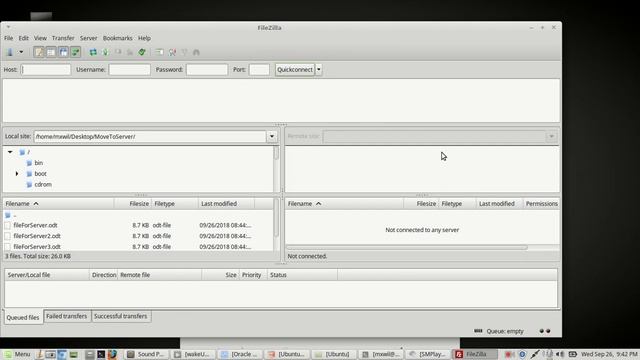Viewport: 640px width, 360px height.
Task: Open Quickconnect history dropdown arrow
Action: pyautogui.click(x=319, y=69)
